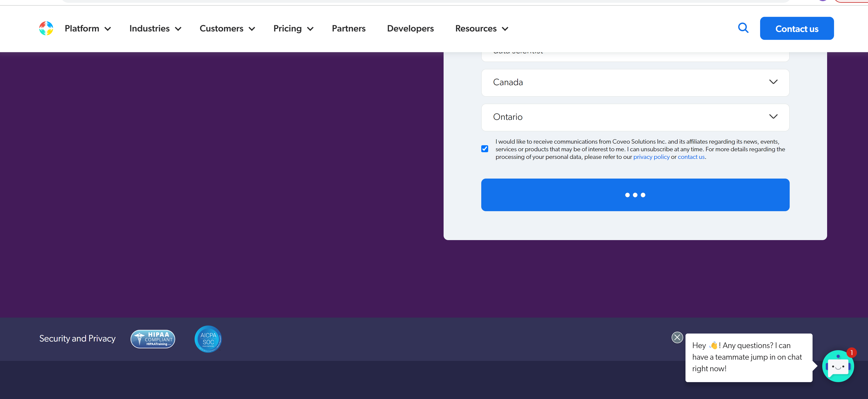868x399 pixels.
Task: Go to the Partners page
Action: click(348, 29)
